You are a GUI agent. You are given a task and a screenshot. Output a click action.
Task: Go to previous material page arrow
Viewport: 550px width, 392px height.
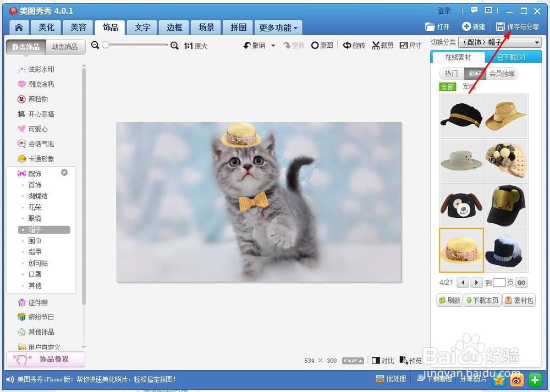click(x=463, y=282)
